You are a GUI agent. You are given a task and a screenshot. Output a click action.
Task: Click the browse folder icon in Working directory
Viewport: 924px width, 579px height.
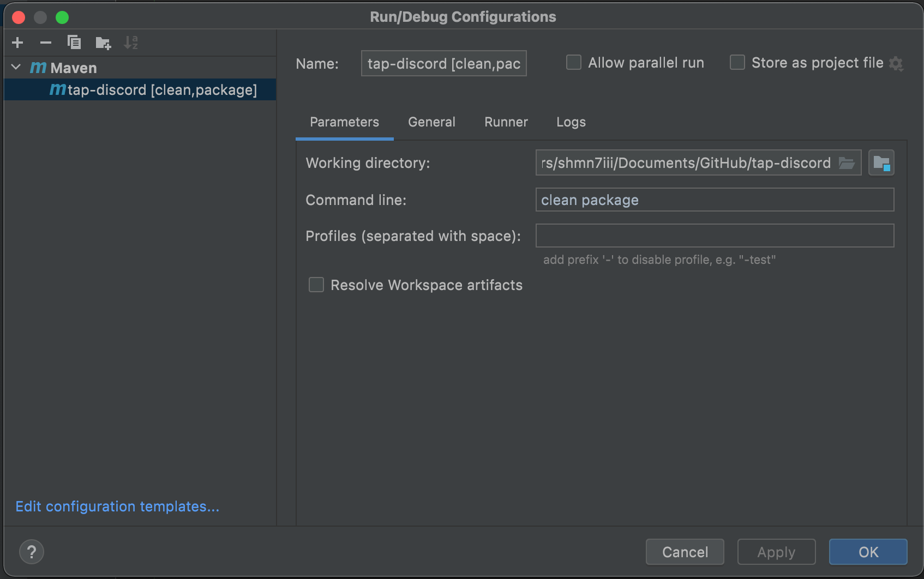tap(846, 163)
